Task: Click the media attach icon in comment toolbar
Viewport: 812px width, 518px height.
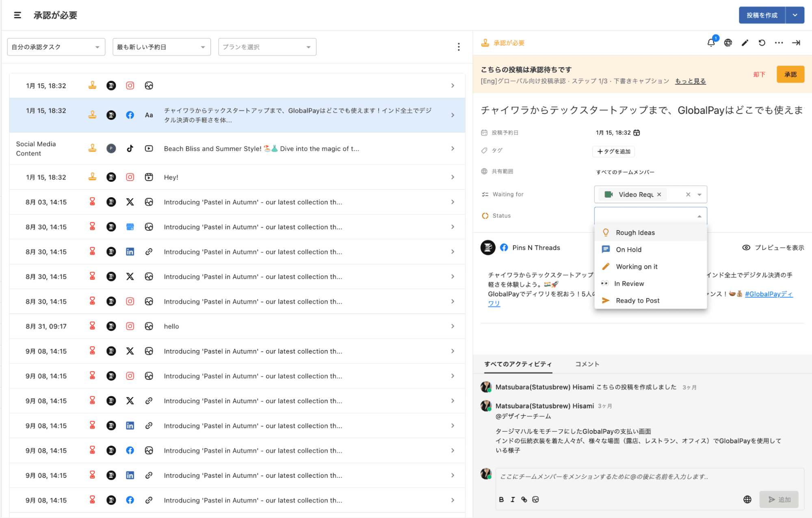Action: tap(535, 499)
